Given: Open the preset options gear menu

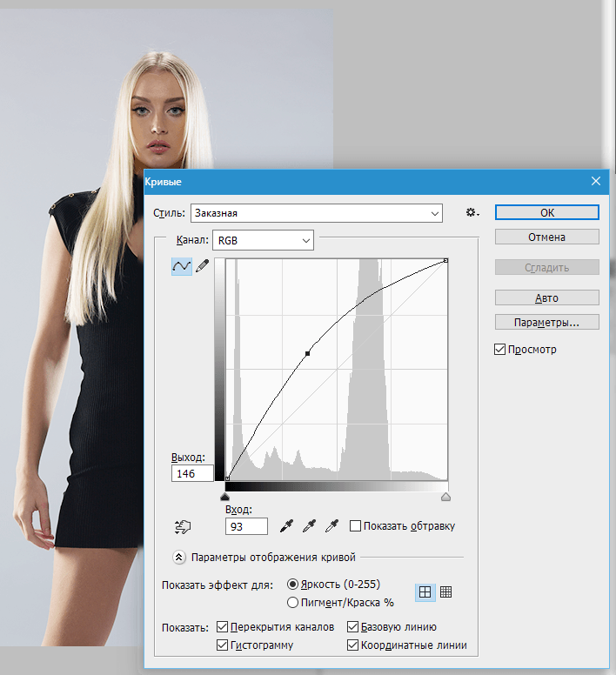Looking at the screenshot, I should pos(472,212).
